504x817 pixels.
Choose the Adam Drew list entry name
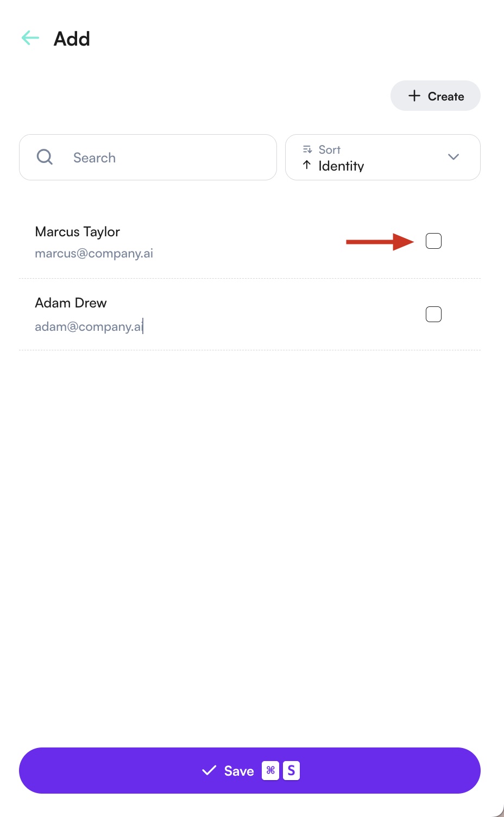click(x=71, y=303)
